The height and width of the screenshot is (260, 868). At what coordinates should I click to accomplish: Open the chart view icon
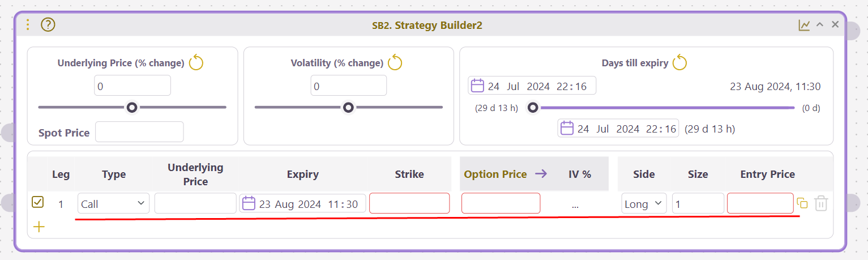804,25
